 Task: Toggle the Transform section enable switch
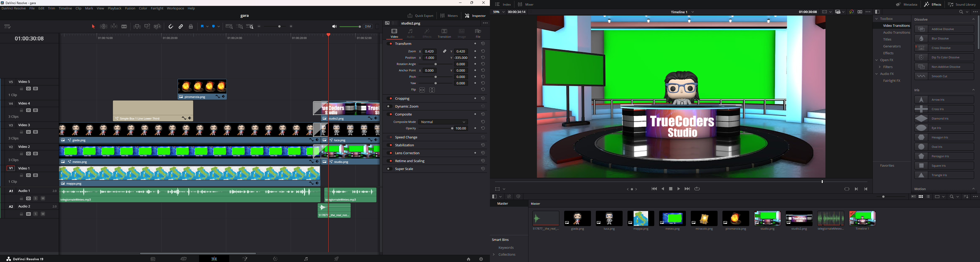point(390,44)
